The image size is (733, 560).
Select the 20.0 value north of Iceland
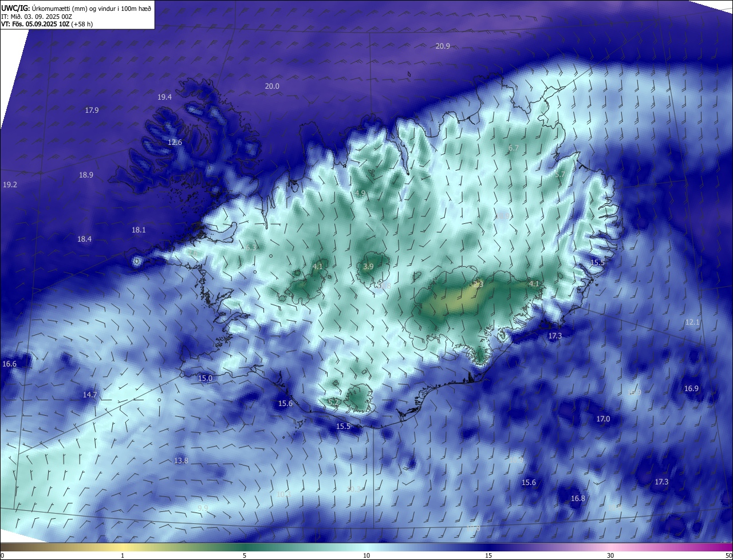pos(272,86)
